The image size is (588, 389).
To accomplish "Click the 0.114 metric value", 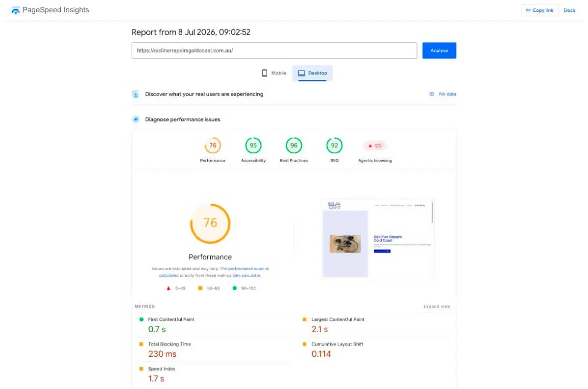I will pyautogui.click(x=321, y=354).
